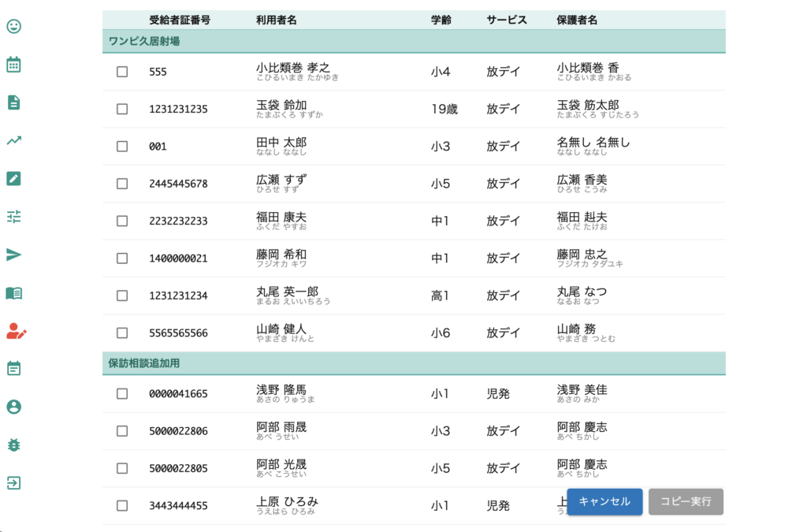The height and width of the screenshot is (532, 807).
Task: Open the sliders settings icon in sidebar
Action: click(x=14, y=216)
